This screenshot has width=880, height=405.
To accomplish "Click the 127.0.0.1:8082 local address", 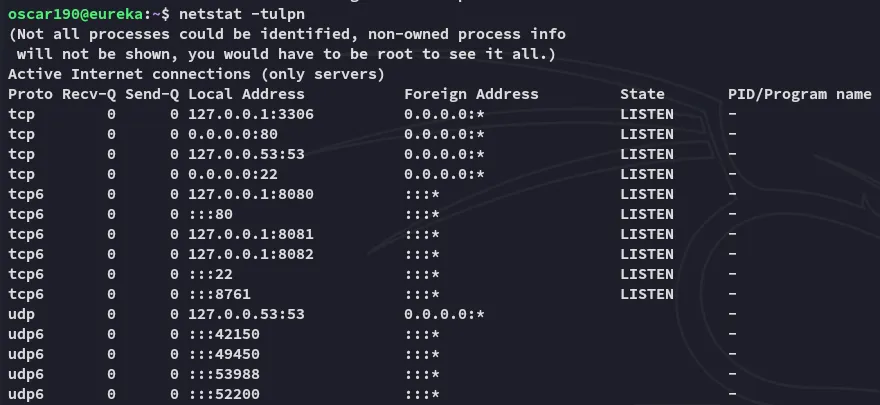I will click(x=250, y=254).
